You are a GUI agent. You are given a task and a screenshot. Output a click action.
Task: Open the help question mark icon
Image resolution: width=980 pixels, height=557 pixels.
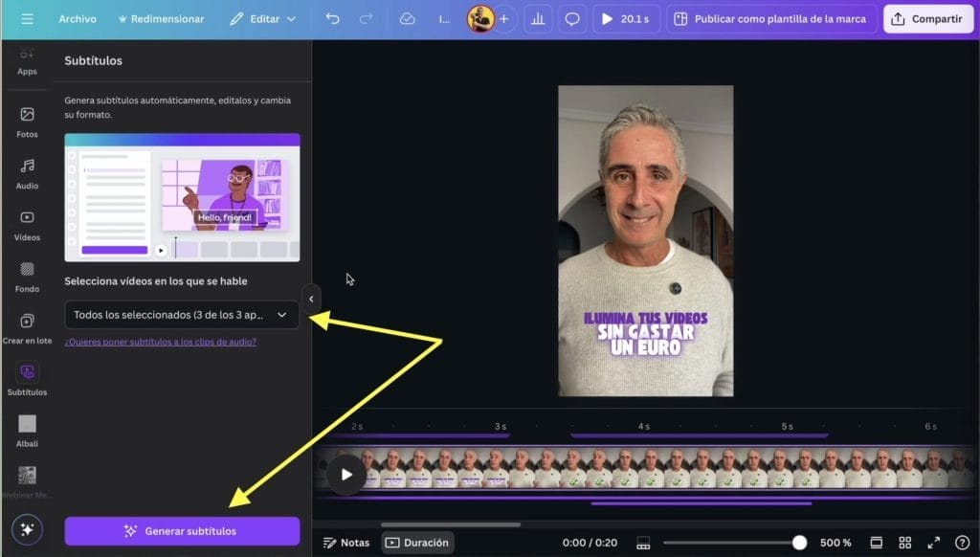(x=962, y=543)
